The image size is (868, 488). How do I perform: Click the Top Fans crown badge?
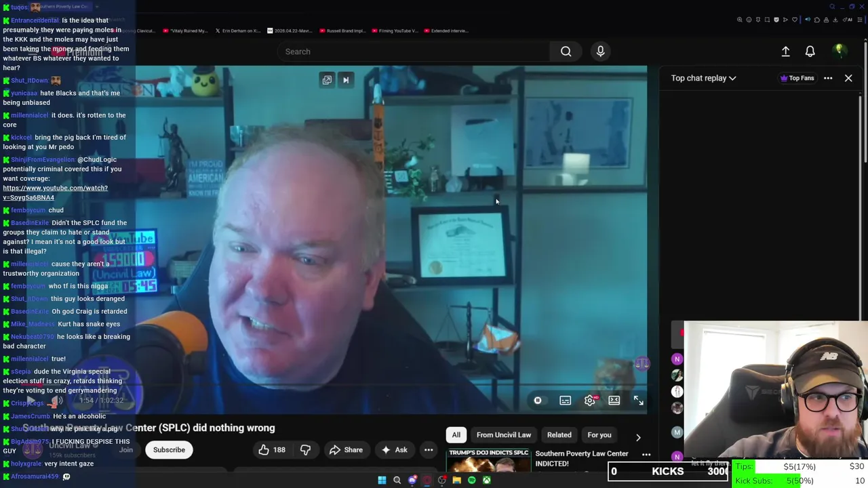tap(797, 78)
